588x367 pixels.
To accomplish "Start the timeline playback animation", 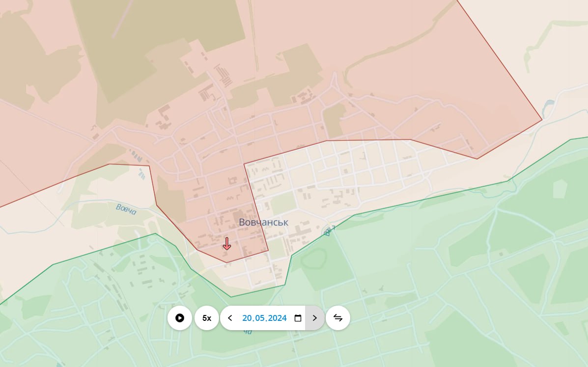I will point(180,318).
